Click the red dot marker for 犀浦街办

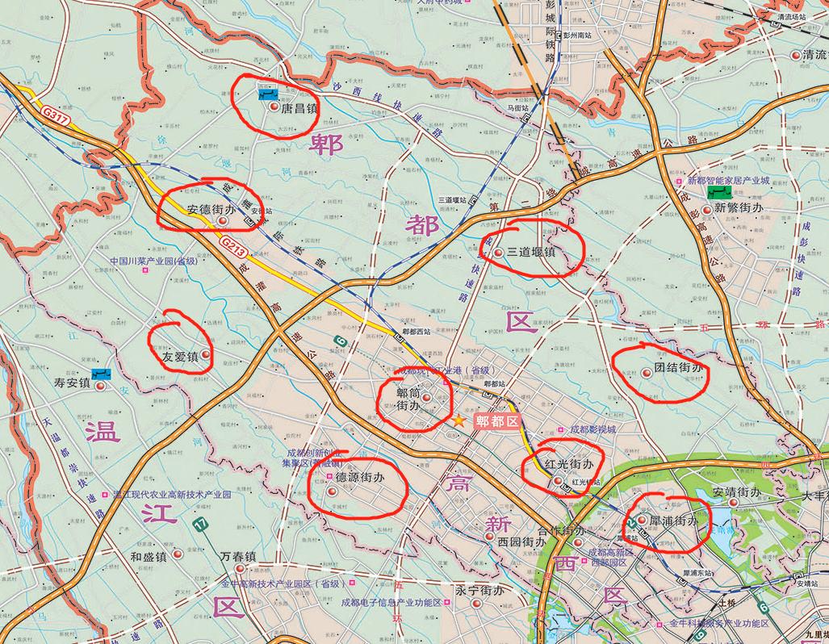tap(641, 521)
